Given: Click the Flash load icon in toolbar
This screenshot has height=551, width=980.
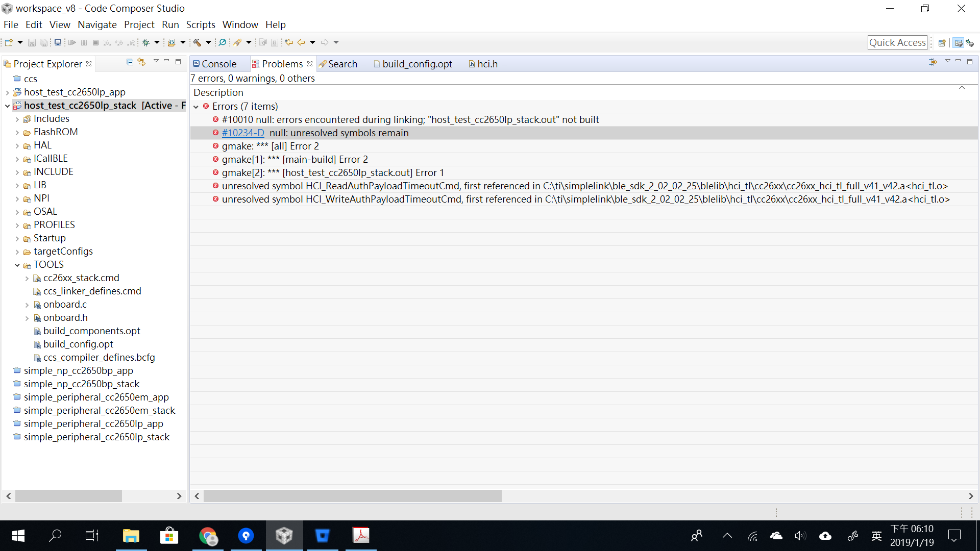Looking at the screenshot, I should click(171, 42).
